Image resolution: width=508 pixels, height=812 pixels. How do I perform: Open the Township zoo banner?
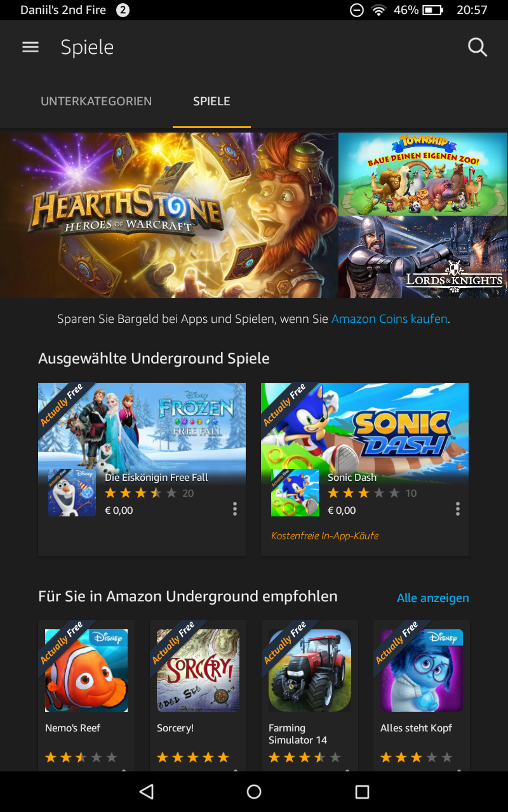423,174
